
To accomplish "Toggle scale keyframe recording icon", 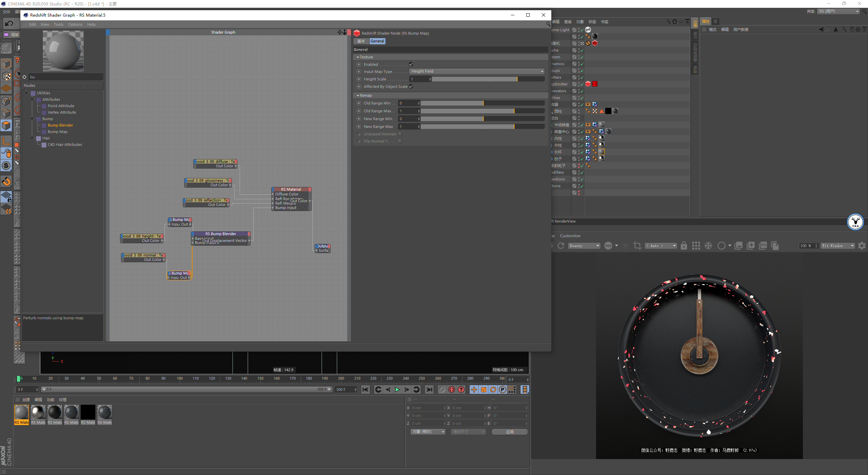I will [x=484, y=389].
